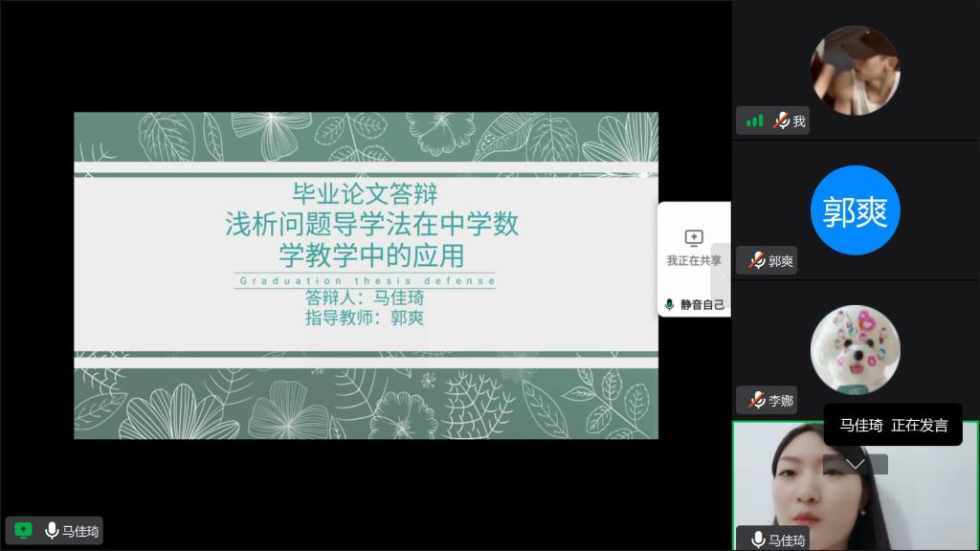Click the green network signal bars icon
Viewport: 980px width, 551px height.
(755, 121)
